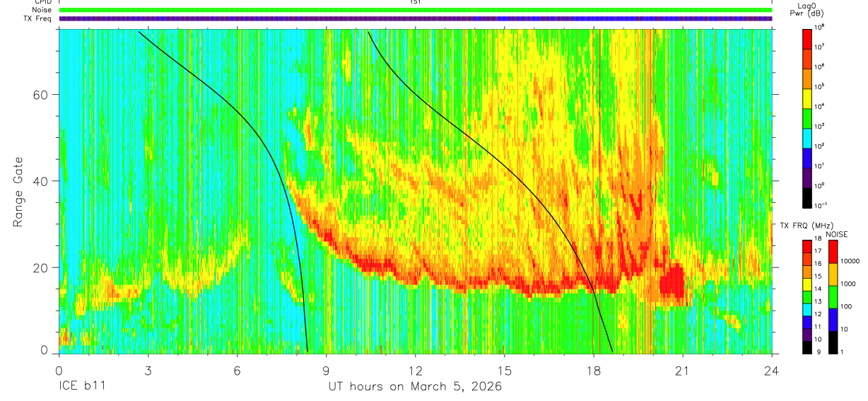Click the 10^6 label on power colorbar
The image size is (868, 401).
[819, 67]
